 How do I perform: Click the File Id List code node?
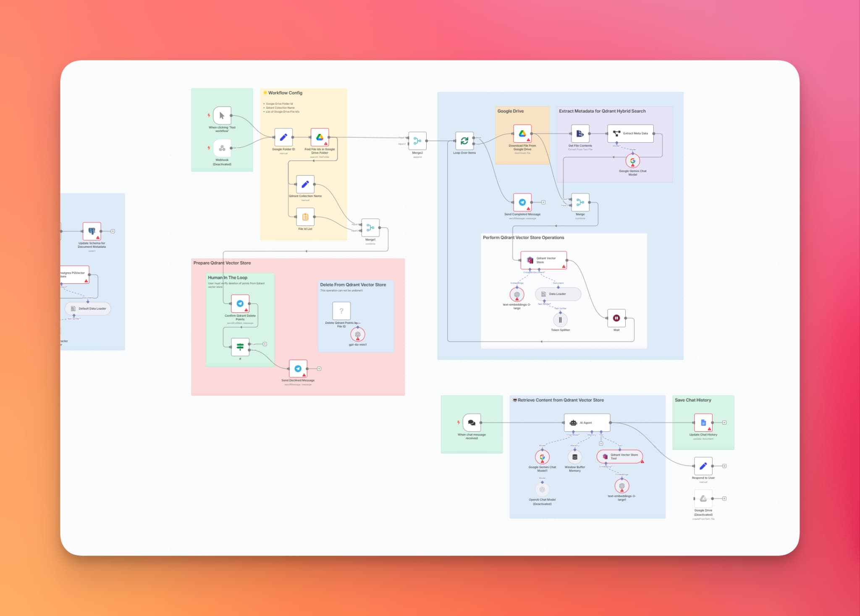click(305, 217)
